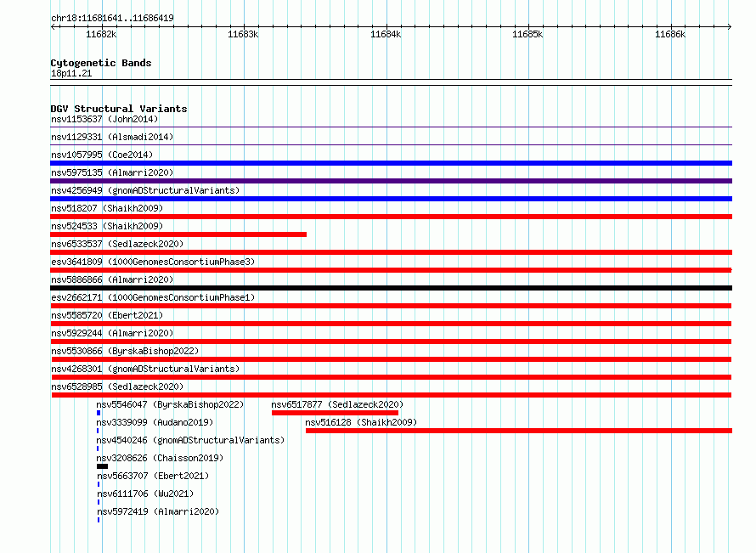Open the nsv1129331 (Alsmadi2014) variant

[112, 137]
